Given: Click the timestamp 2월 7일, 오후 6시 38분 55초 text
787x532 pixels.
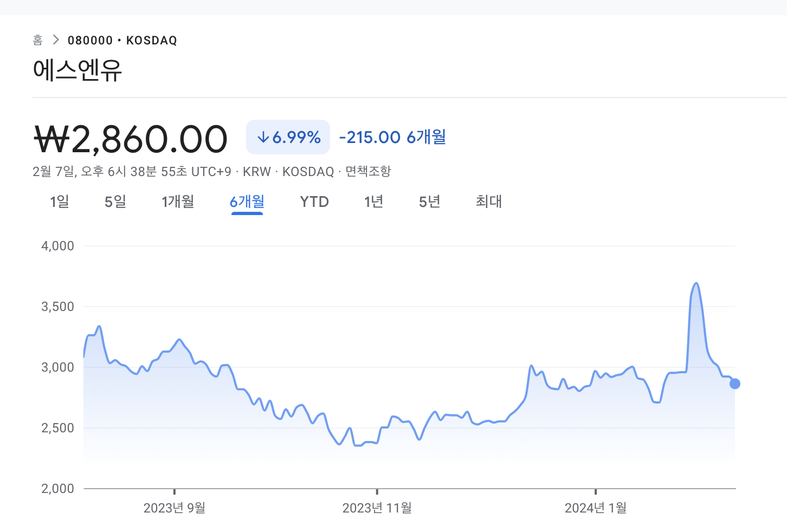Looking at the screenshot, I should coord(109,172).
